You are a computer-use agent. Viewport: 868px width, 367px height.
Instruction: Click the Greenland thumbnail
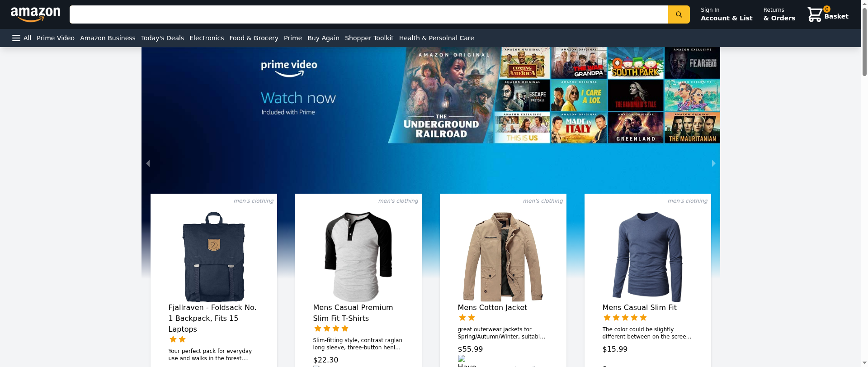[636, 128]
